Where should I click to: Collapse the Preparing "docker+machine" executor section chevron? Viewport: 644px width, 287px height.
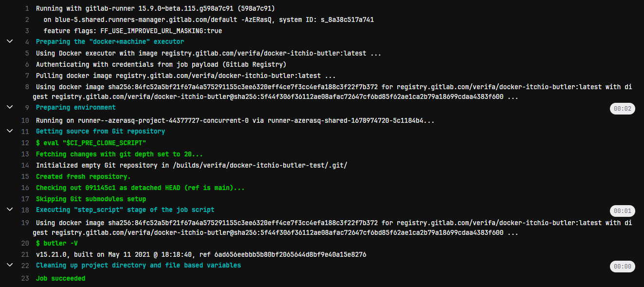(10, 41)
